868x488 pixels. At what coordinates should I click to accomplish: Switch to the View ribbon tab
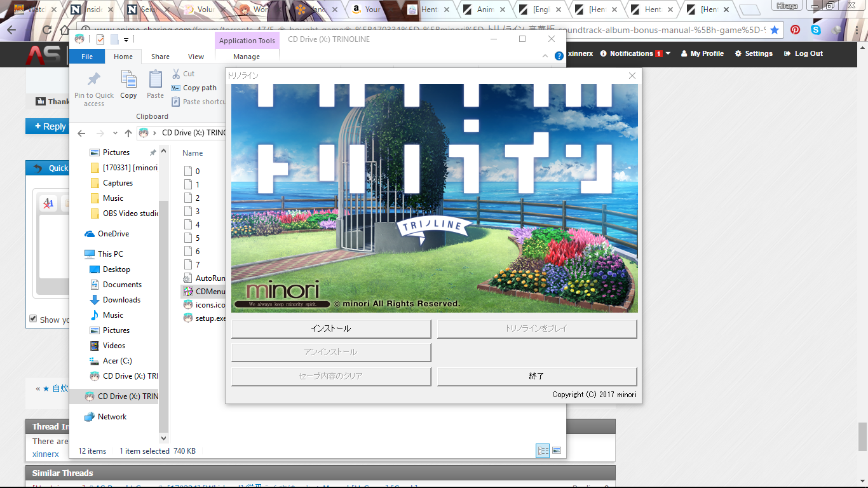click(x=196, y=57)
